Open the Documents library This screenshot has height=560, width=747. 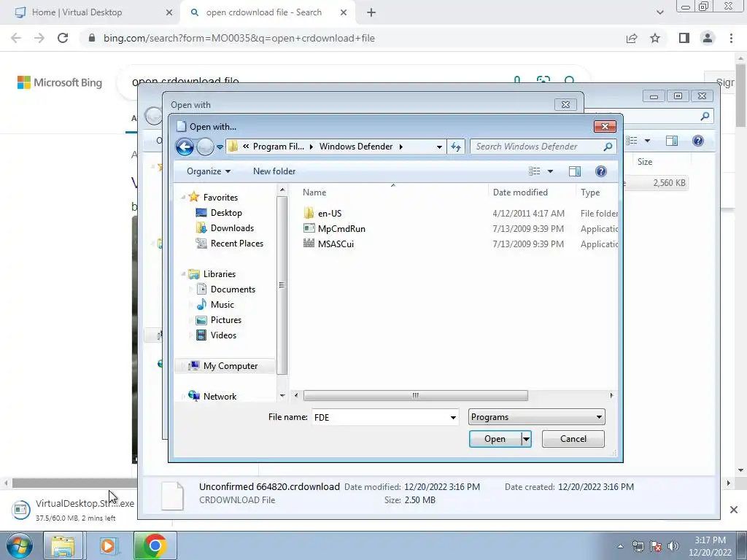point(233,289)
